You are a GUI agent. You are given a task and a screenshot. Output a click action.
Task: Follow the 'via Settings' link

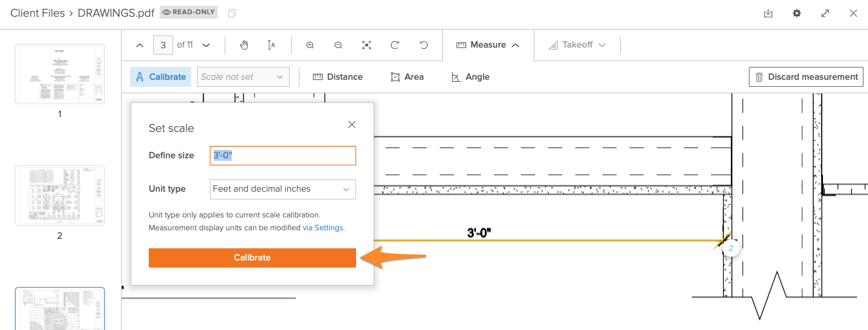coord(323,228)
